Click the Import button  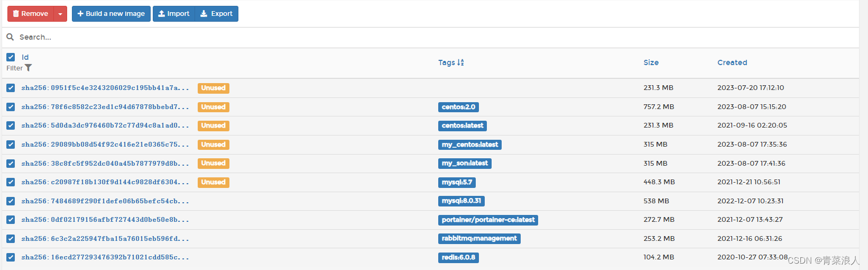point(174,14)
